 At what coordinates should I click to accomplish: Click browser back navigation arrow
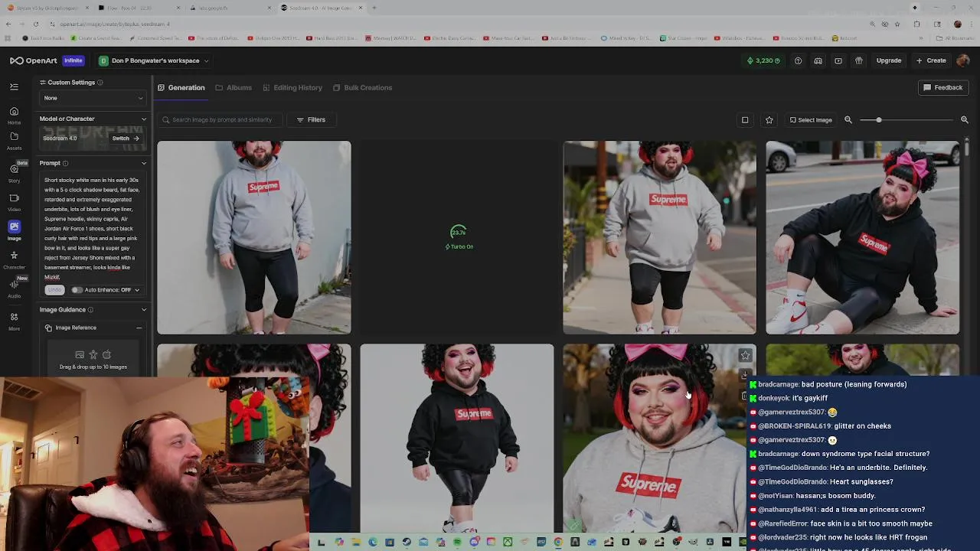point(8,24)
